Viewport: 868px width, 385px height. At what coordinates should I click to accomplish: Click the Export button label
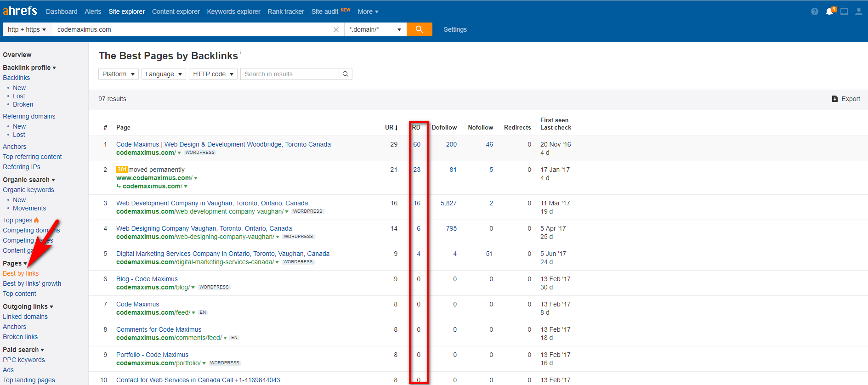(x=851, y=99)
